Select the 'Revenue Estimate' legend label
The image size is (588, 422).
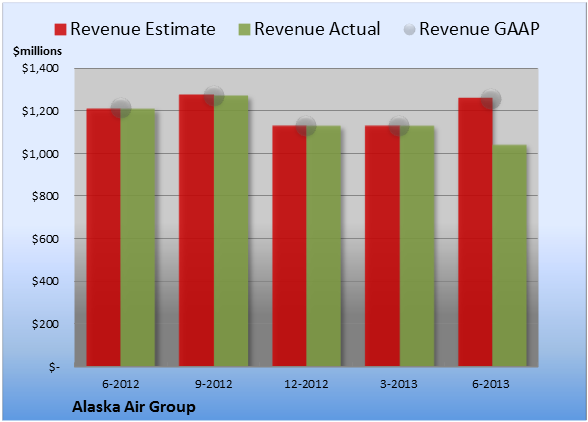[x=143, y=29]
